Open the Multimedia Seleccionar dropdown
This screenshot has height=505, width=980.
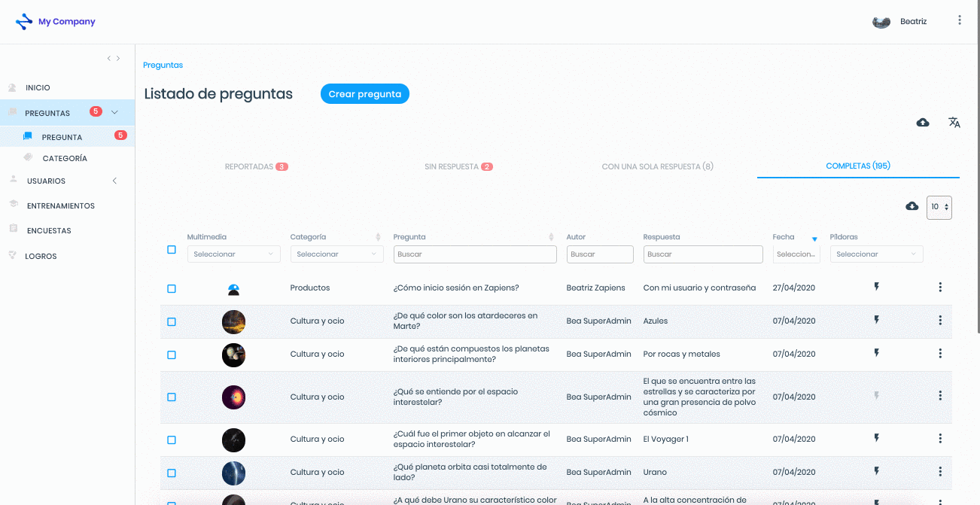pos(233,254)
